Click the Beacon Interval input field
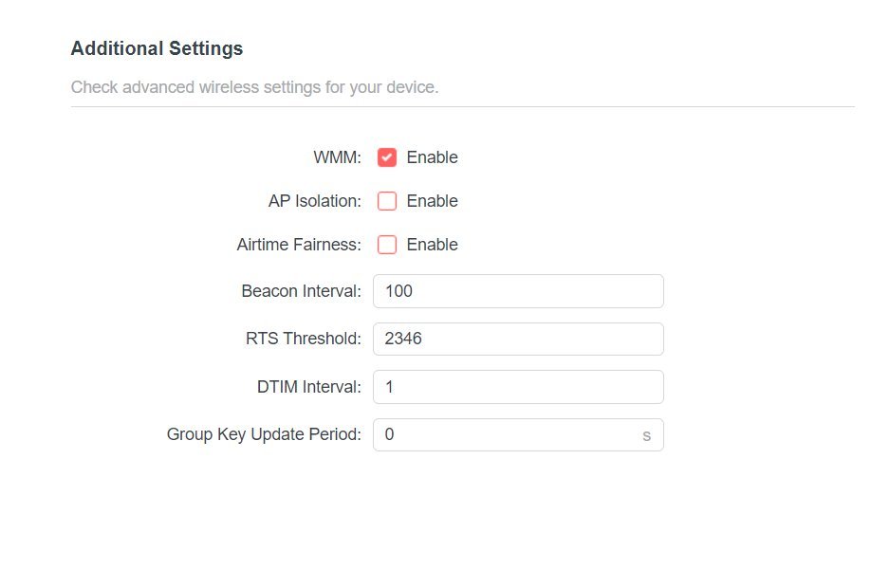Image resolution: width=871 pixels, height=588 pixels. [x=517, y=291]
